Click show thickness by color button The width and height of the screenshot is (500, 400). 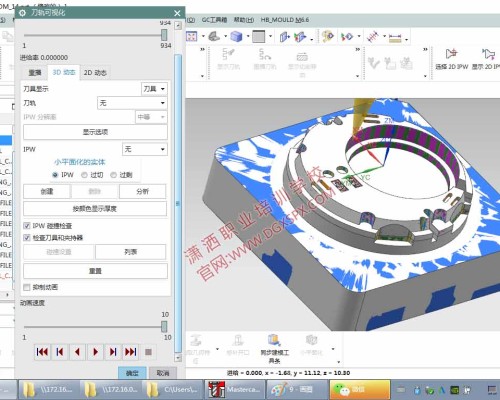(95, 209)
